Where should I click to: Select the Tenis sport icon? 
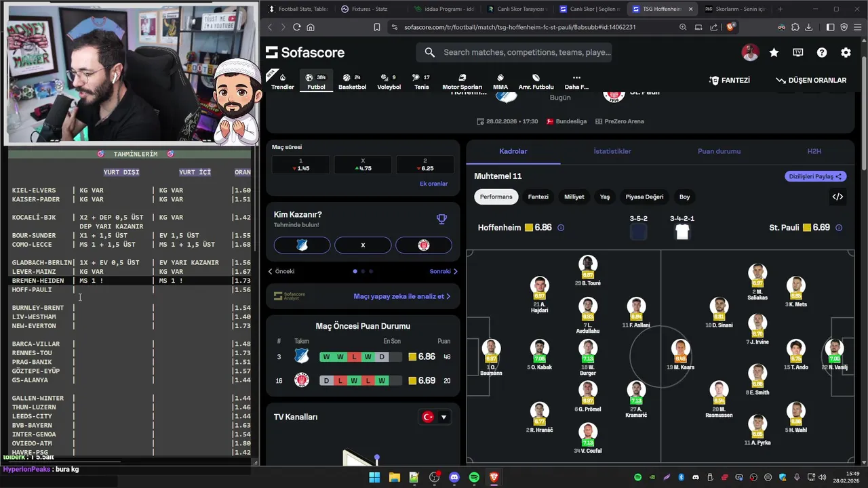coord(422,81)
